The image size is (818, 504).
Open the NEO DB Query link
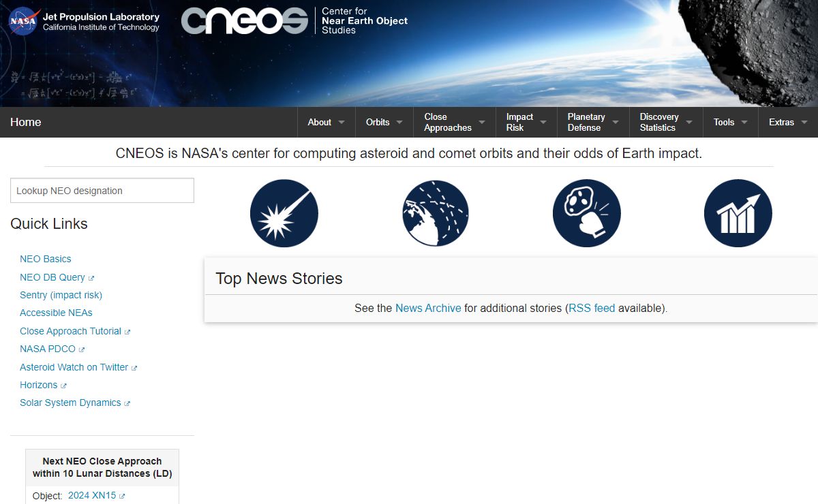tap(52, 277)
